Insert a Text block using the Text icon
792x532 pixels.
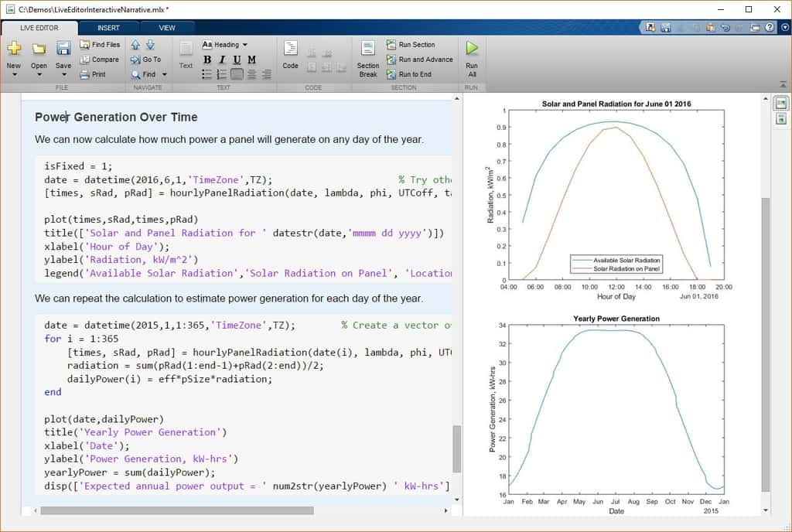tap(186, 54)
